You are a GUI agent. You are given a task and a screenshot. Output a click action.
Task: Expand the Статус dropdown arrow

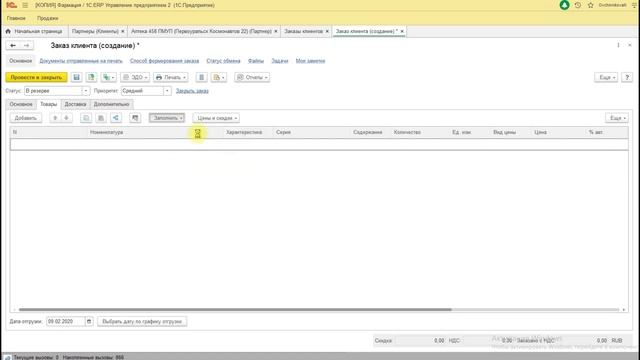pos(86,91)
